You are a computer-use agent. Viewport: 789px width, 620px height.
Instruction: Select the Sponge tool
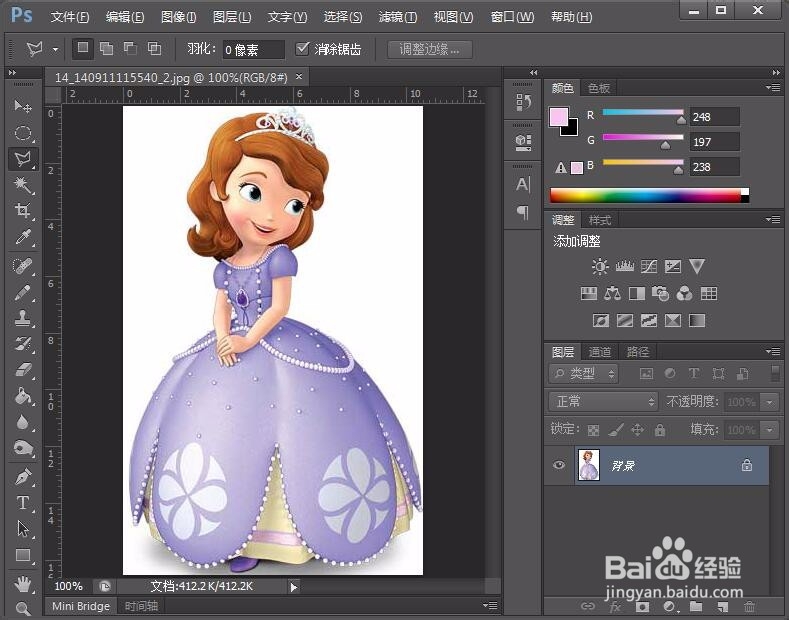click(x=23, y=448)
